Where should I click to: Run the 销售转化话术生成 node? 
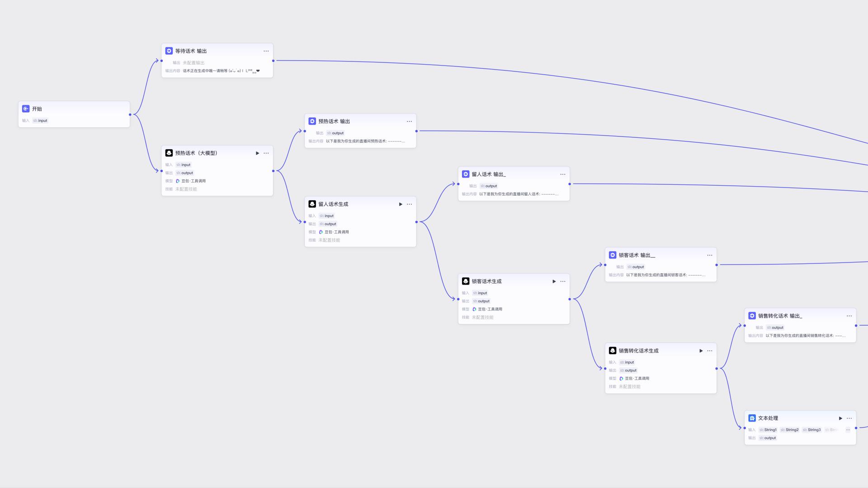coord(701,351)
